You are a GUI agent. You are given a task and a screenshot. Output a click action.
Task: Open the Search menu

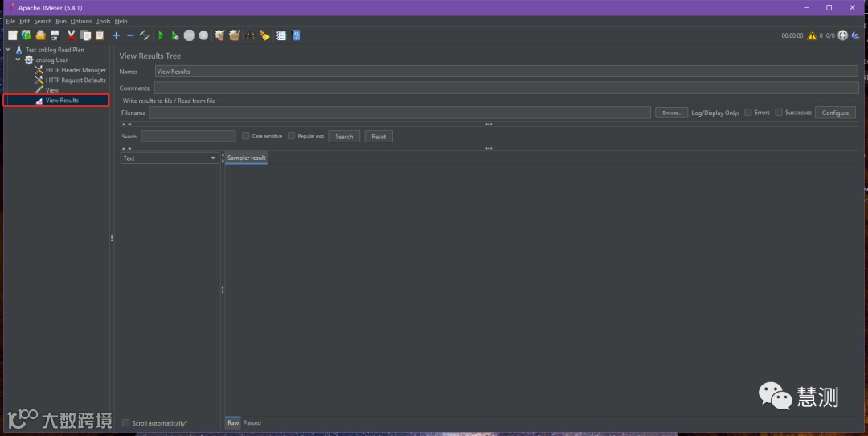pos(43,21)
